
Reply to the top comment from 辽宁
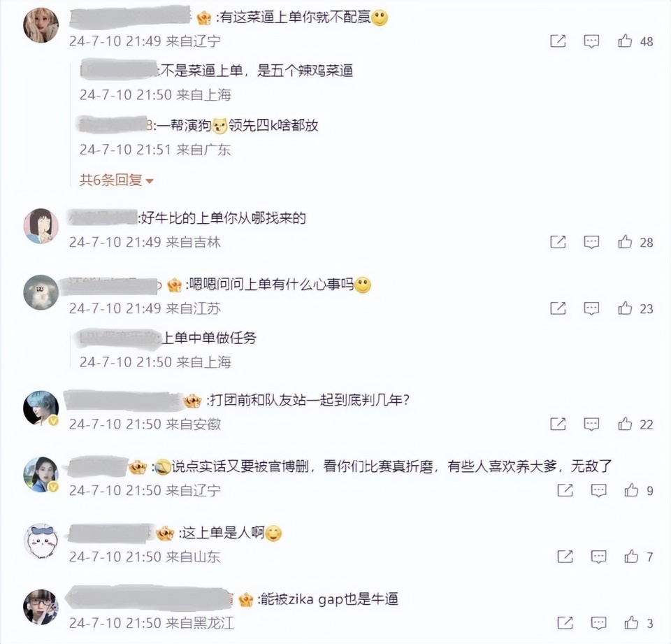click(591, 41)
